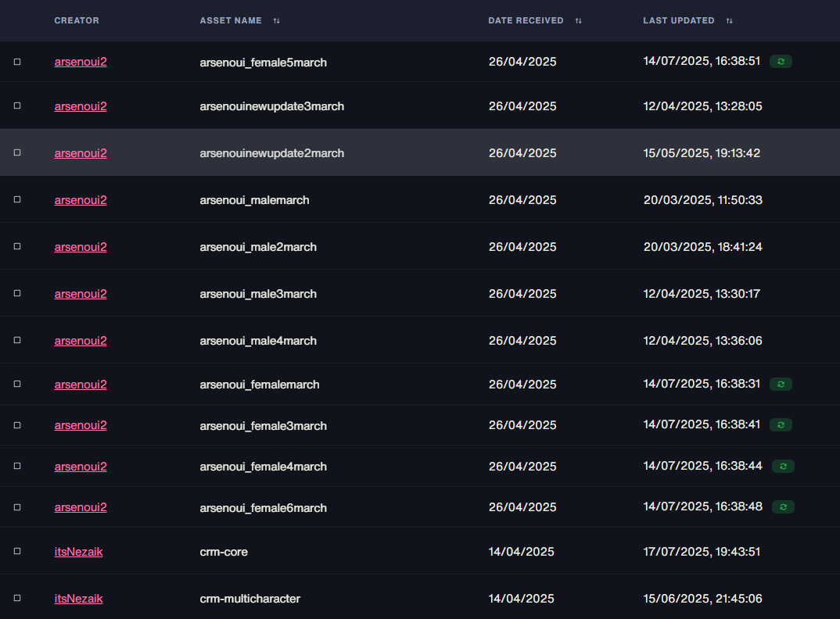Open arsenoui2 link in arsenoui_male3march row
The width and height of the screenshot is (840, 619).
point(81,294)
